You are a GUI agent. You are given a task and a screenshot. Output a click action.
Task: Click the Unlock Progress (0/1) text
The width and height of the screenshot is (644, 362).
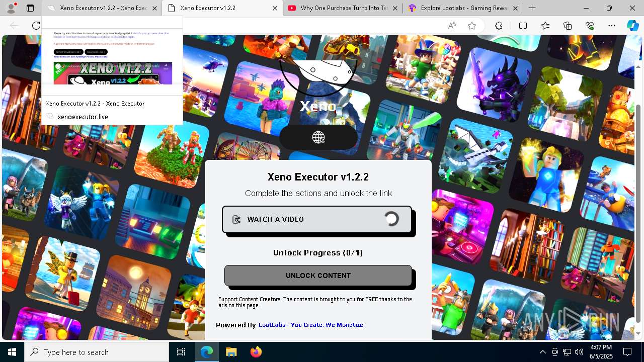tap(318, 253)
